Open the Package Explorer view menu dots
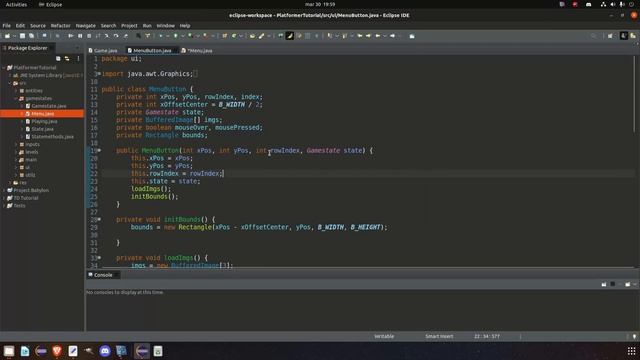The height and width of the screenshot is (360, 640). tap(78, 58)
